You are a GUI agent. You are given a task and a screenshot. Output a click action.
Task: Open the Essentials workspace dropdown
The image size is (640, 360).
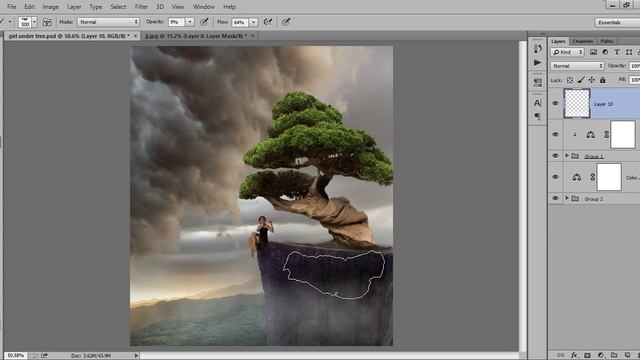pyautogui.click(x=617, y=22)
